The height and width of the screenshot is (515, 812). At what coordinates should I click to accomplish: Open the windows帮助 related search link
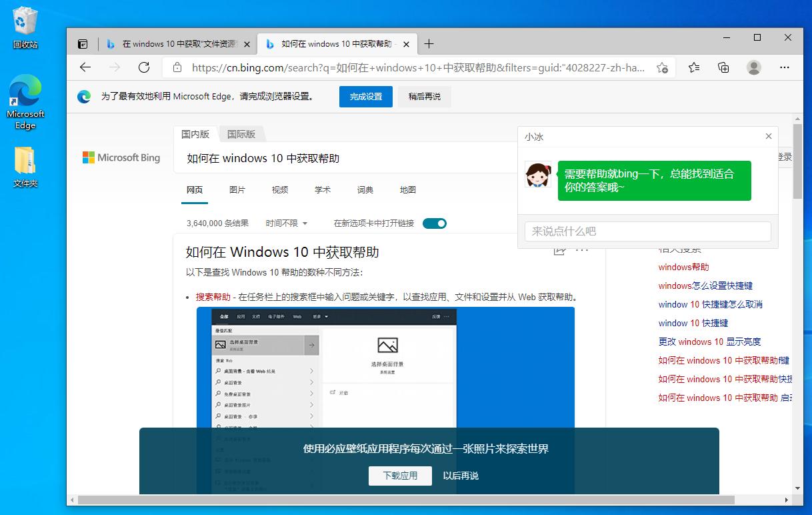(683, 267)
